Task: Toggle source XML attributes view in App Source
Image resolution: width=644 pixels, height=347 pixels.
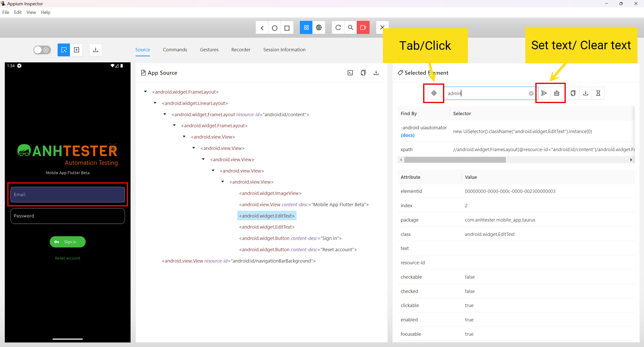Action: (x=350, y=73)
